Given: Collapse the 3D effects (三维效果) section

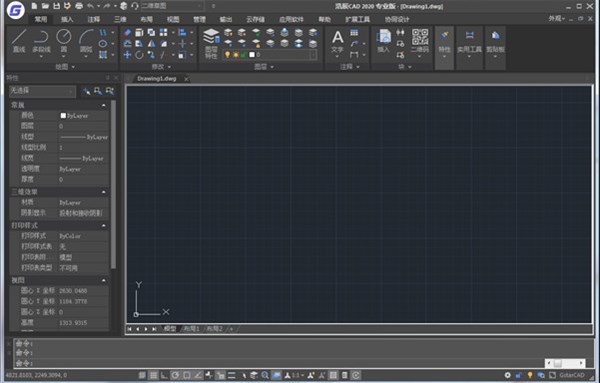Looking at the screenshot, I should [x=104, y=192].
